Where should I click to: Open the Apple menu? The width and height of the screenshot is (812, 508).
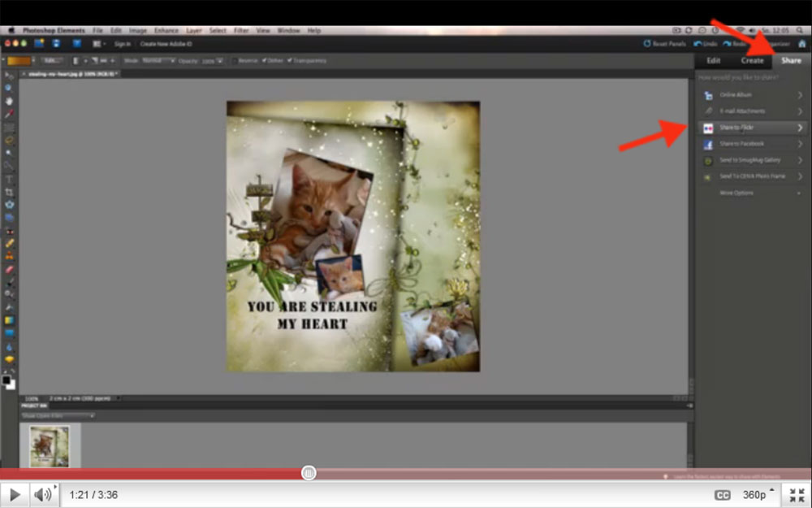pos(11,31)
